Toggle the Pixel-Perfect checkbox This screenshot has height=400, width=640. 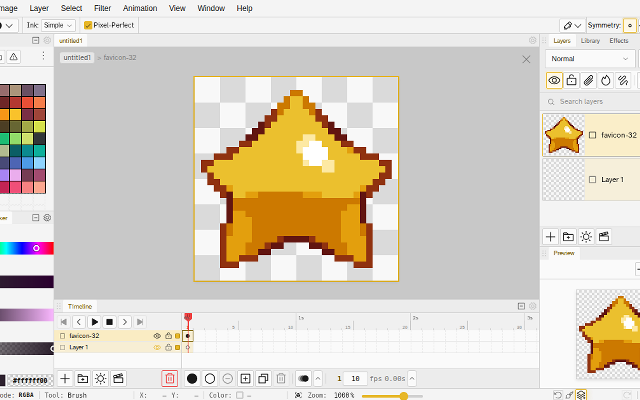click(x=88, y=25)
